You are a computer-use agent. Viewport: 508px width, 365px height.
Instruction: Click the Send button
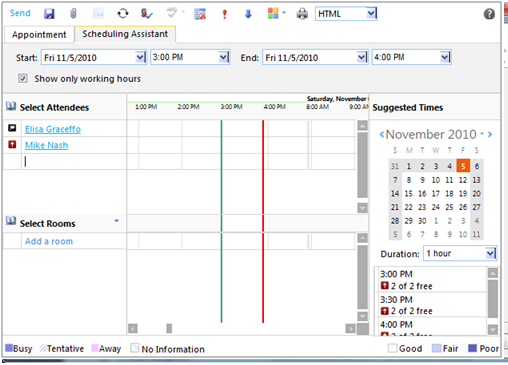pyautogui.click(x=20, y=13)
